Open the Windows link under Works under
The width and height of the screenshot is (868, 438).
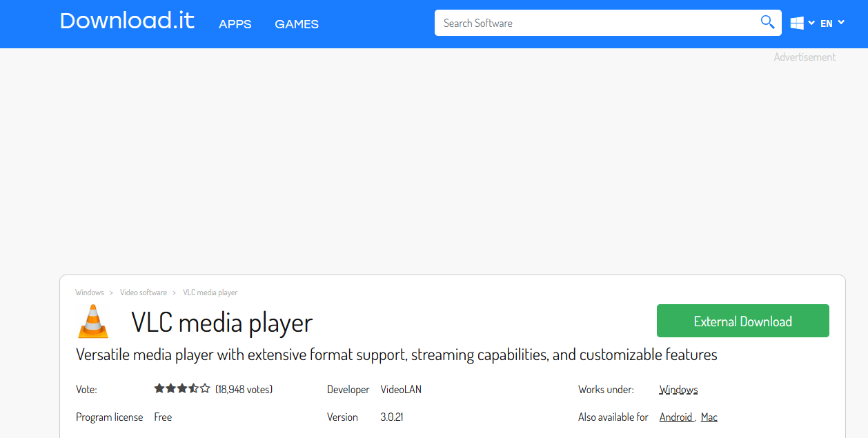click(x=678, y=390)
